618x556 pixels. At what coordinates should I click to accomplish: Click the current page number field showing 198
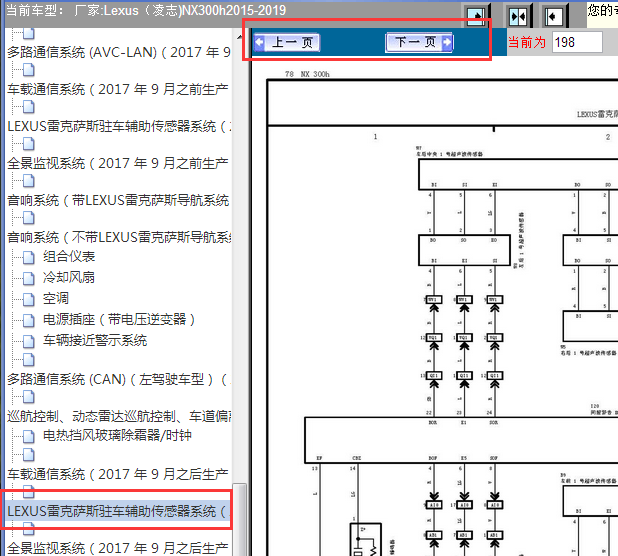tap(577, 42)
